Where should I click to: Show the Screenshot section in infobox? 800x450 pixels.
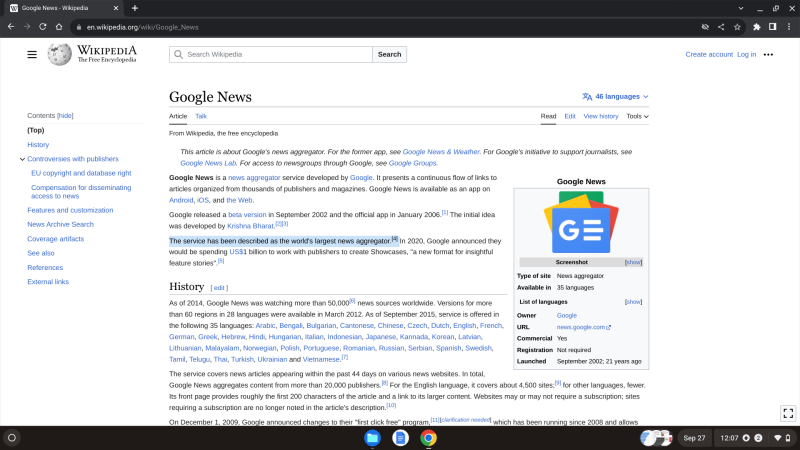pos(633,262)
